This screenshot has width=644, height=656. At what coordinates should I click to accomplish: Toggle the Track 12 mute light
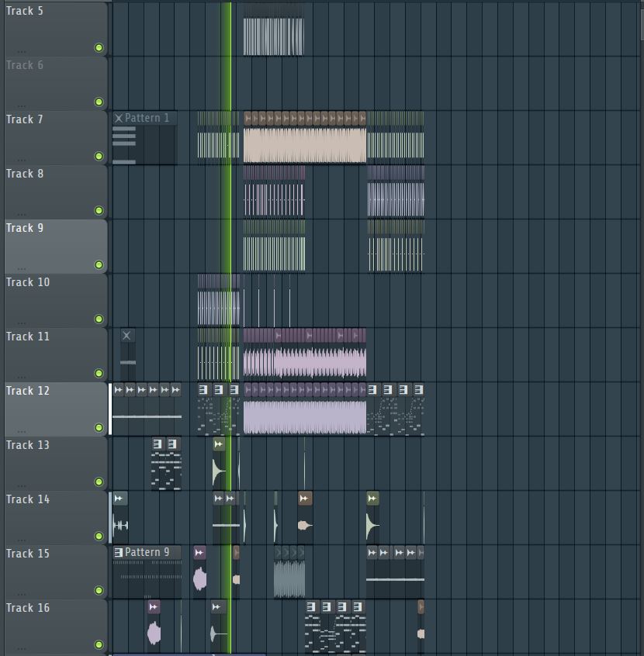pyautogui.click(x=99, y=427)
